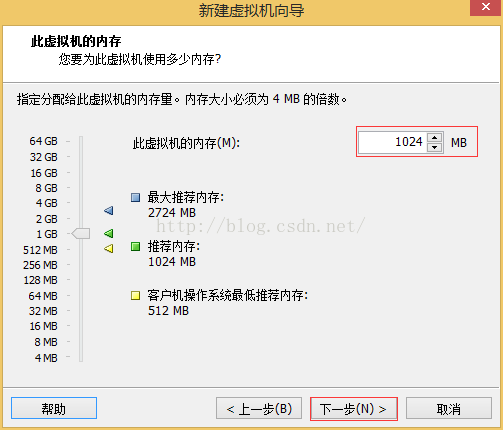Click the yellow minimum memory arrow marker
This screenshot has width=503, height=430.
tap(109, 249)
